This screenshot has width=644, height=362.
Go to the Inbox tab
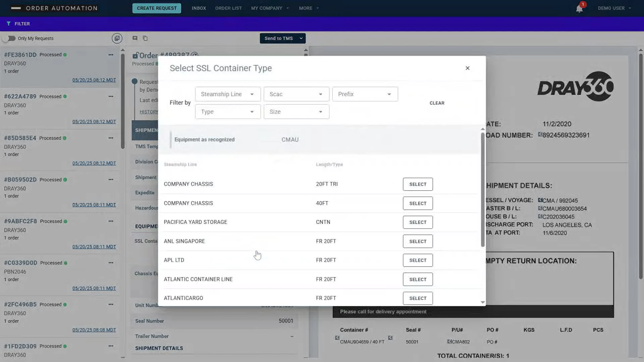[x=199, y=8]
